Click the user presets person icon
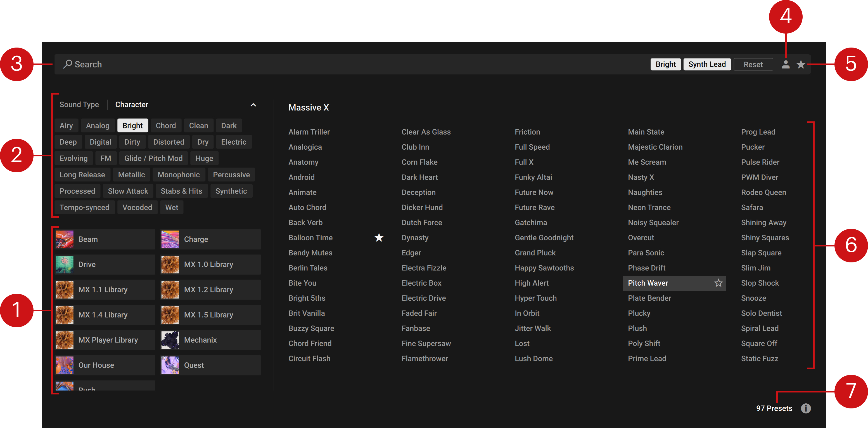Screen dimensions: 868x428 click(x=786, y=64)
